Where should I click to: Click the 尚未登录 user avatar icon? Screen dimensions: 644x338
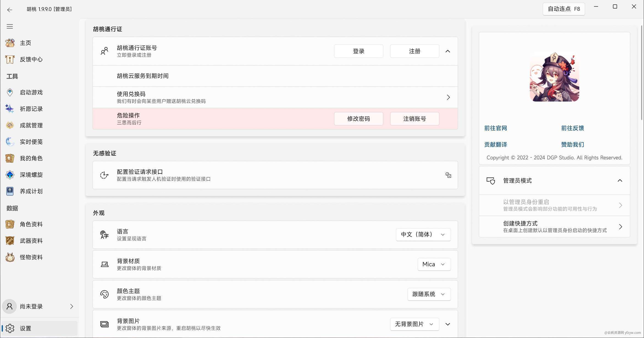[9, 306]
